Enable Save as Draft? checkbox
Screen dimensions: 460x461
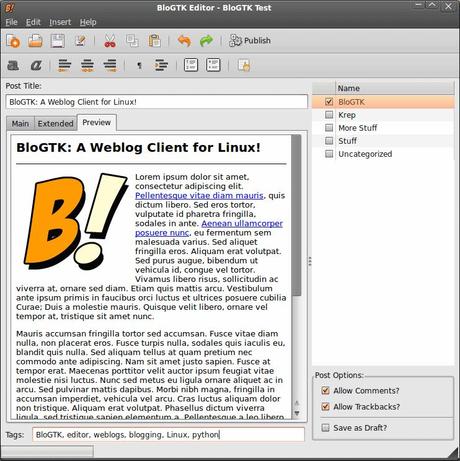point(326,428)
